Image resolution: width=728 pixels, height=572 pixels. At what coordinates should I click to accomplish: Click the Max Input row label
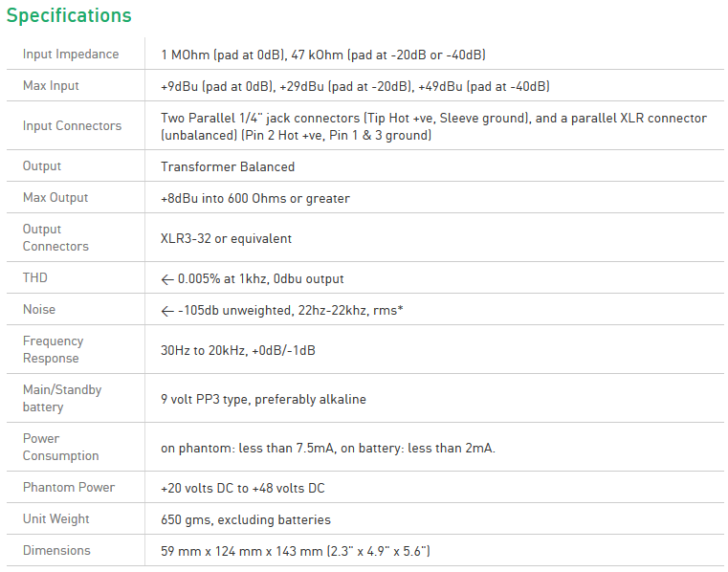point(51,86)
